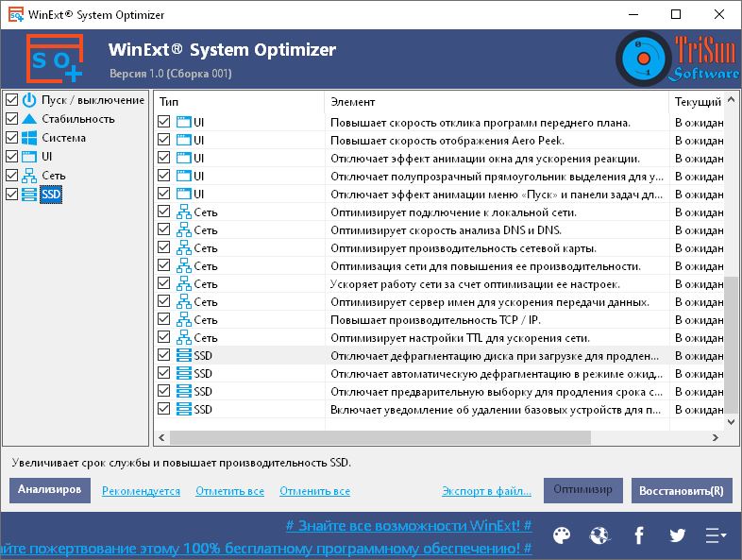Screen dimensions: 742x560
Task: Click network icon in DNS analysis row
Action: tap(183, 230)
